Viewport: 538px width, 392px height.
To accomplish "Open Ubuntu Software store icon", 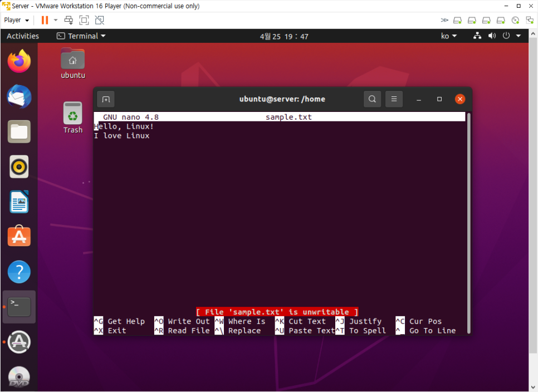I will (x=19, y=236).
